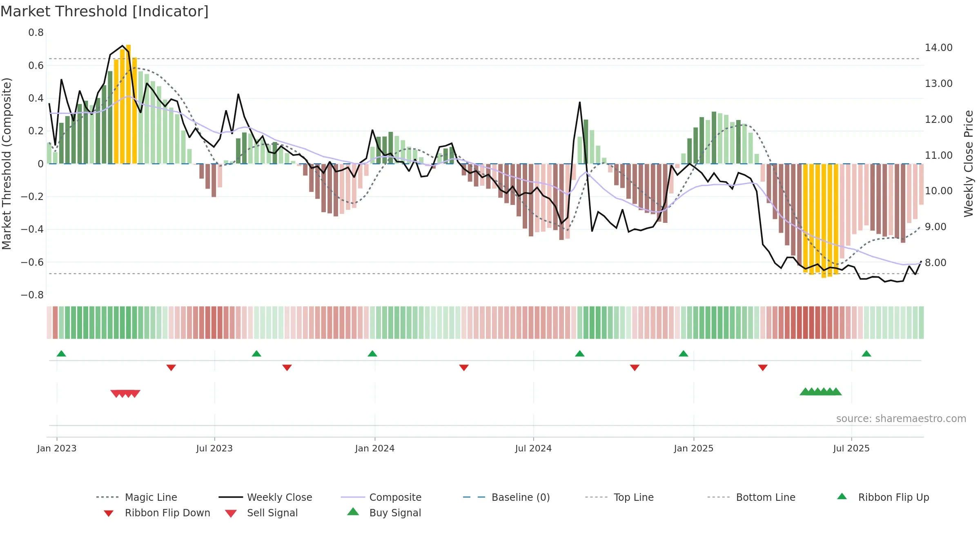The width and height of the screenshot is (980, 551).
Task: Click the Jul 2024 x-axis label
Action: point(533,448)
